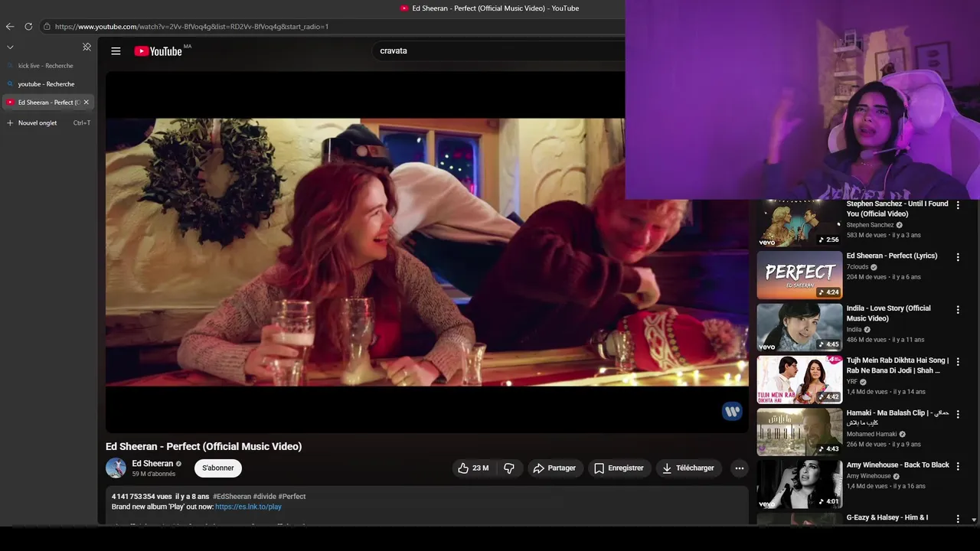Share the video with the Partager button
This screenshot has height=551, width=980.
coord(554,468)
